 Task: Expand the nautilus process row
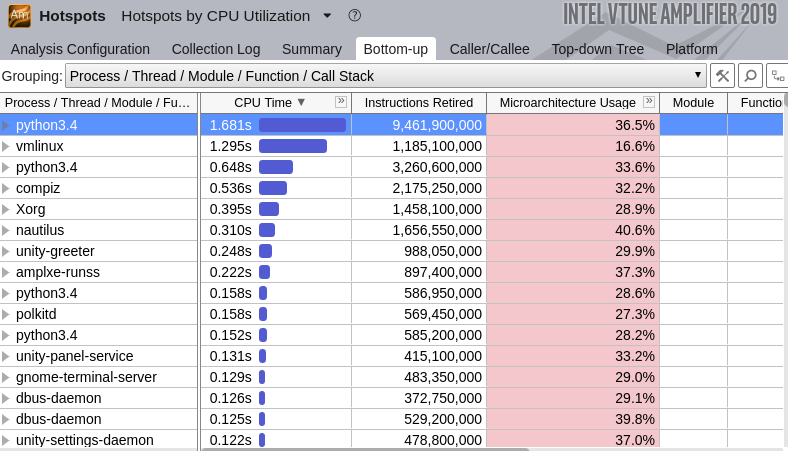tap(6, 230)
